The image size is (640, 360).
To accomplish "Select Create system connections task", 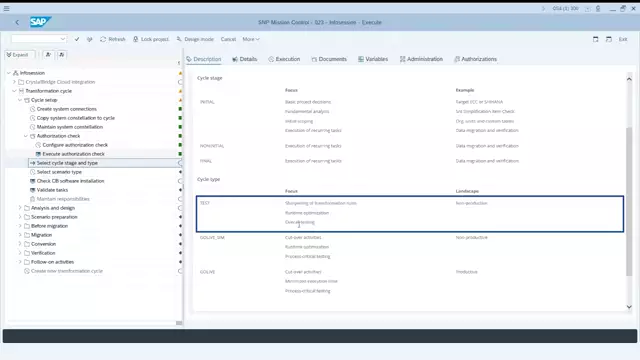I will click(x=67, y=109).
